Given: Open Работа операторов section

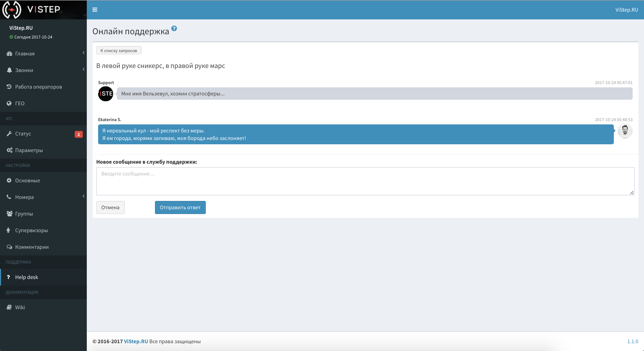Looking at the screenshot, I should (38, 87).
